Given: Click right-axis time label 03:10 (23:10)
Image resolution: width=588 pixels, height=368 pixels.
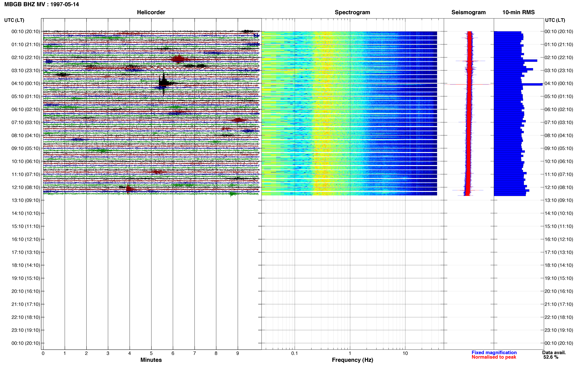Looking at the screenshot, I should 559,71.
